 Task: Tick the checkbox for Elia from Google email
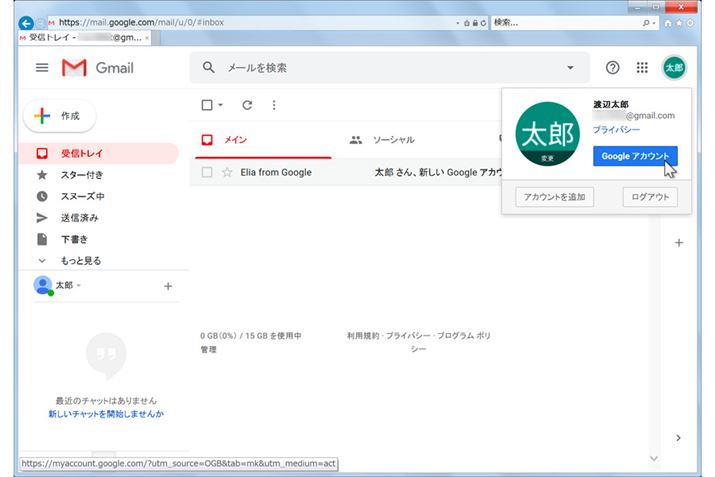[207, 172]
